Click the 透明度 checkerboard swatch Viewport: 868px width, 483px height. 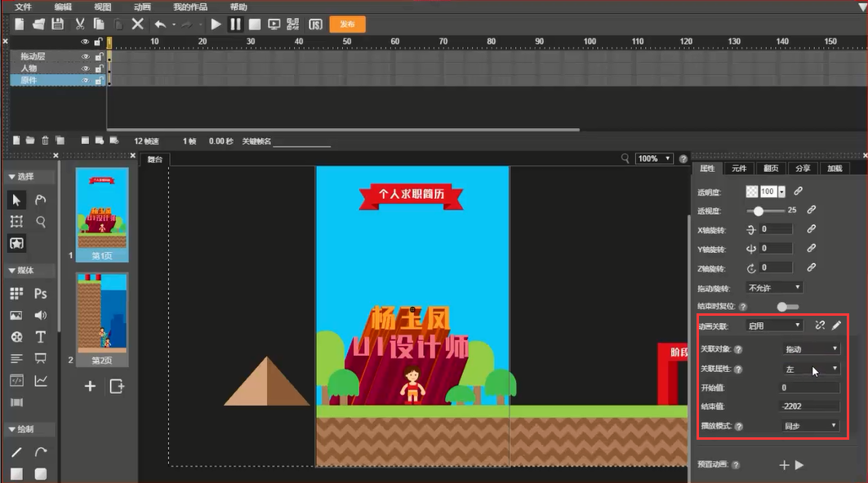pos(752,192)
